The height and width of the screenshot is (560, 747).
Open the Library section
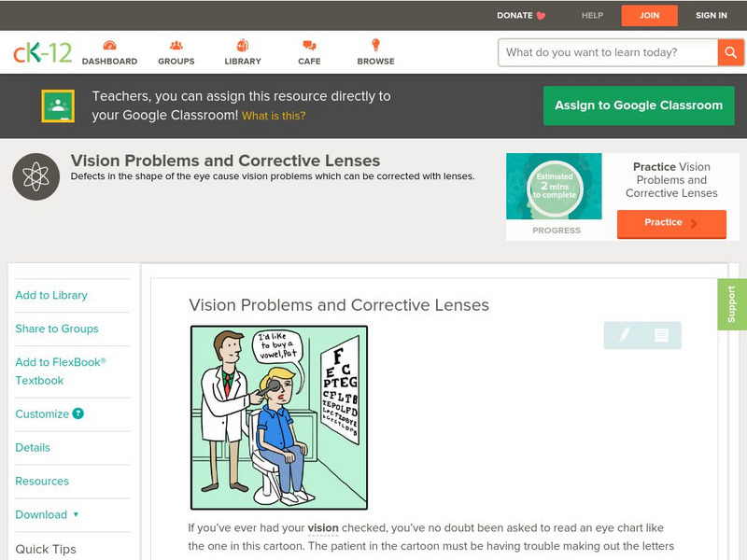point(242,52)
